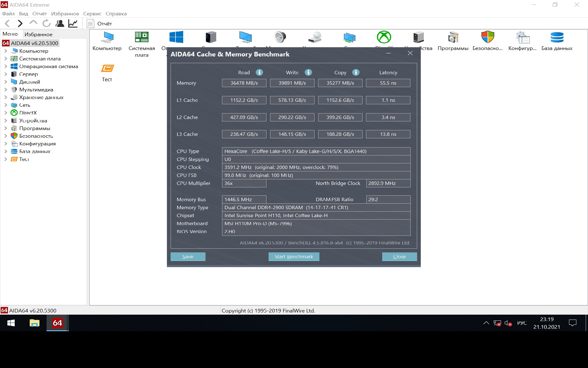The height and width of the screenshot is (368, 588).
Task: Click the Start Benchmark button
Action: pyautogui.click(x=294, y=257)
